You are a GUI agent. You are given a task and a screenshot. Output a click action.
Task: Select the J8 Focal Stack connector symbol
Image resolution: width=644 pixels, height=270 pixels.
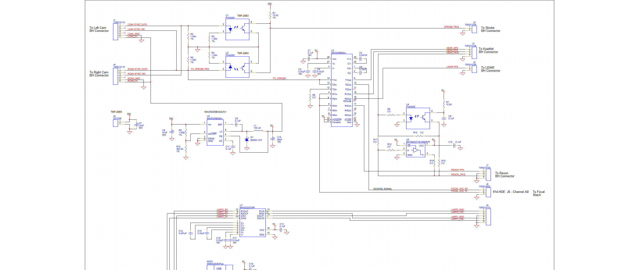coord(488,192)
